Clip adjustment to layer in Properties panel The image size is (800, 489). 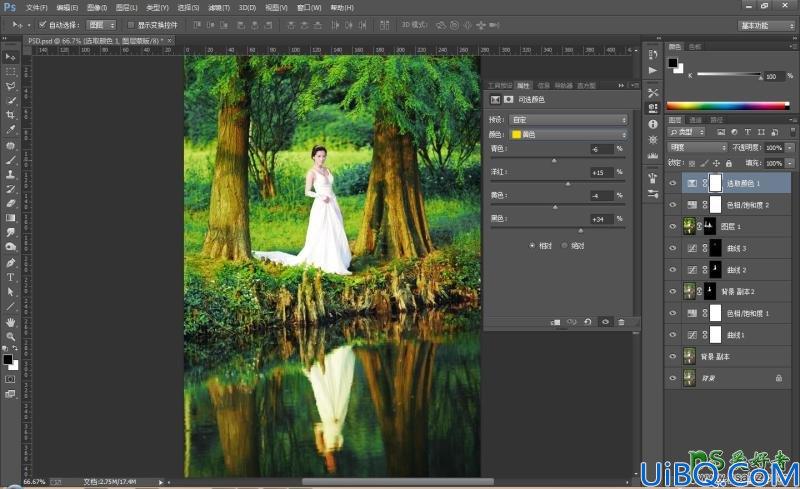point(556,322)
